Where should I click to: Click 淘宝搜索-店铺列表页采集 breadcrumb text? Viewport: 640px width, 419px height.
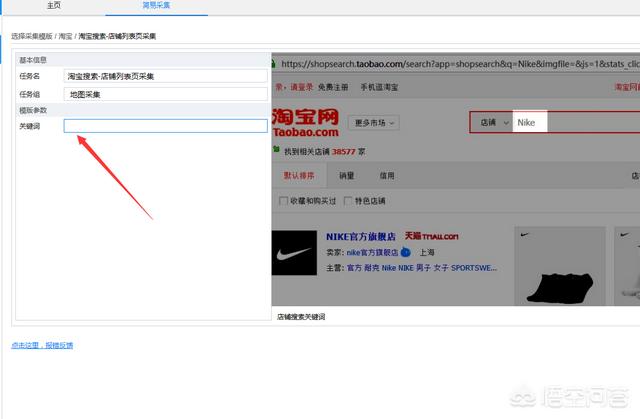pyautogui.click(x=117, y=36)
